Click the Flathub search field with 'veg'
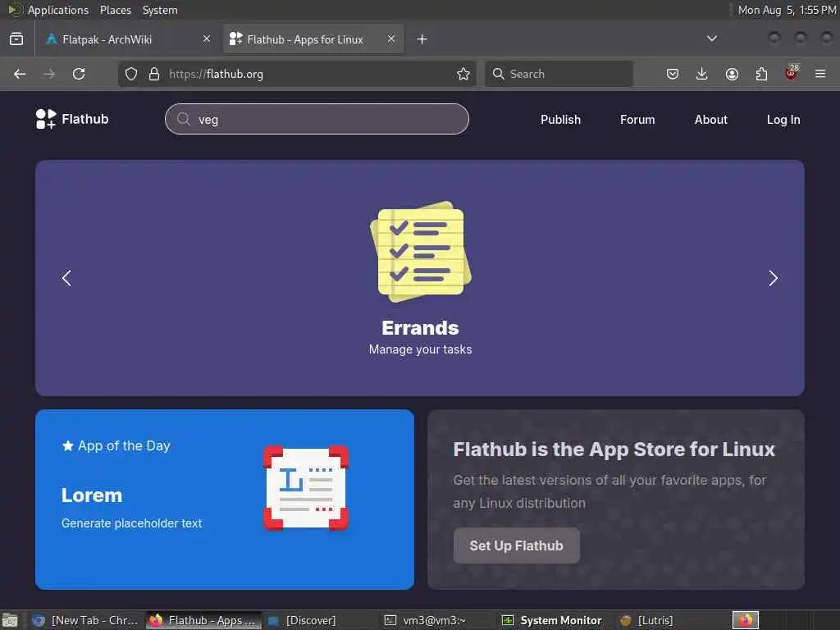The height and width of the screenshot is (630, 840). [x=317, y=119]
